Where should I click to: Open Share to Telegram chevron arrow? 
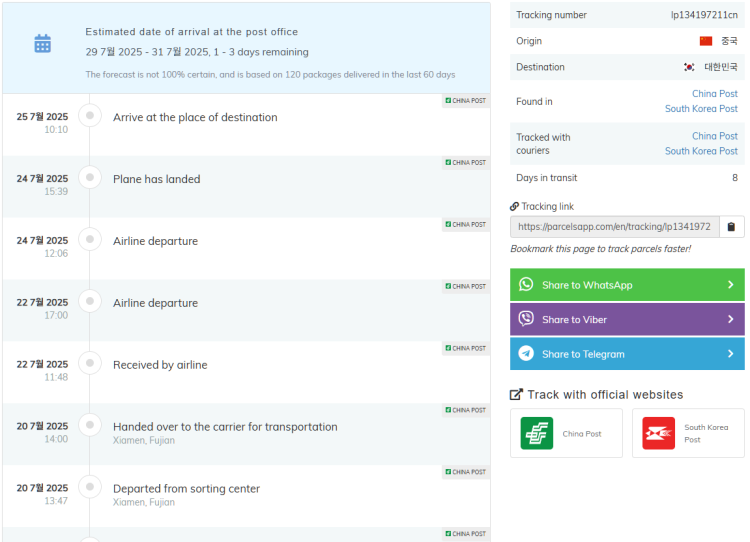pos(730,354)
